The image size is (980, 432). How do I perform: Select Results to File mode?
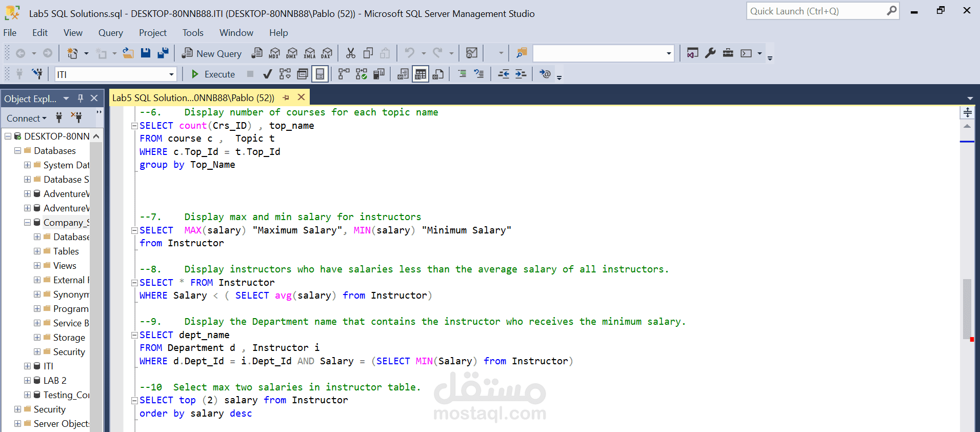pyautogui.click(x=438, y=74)
